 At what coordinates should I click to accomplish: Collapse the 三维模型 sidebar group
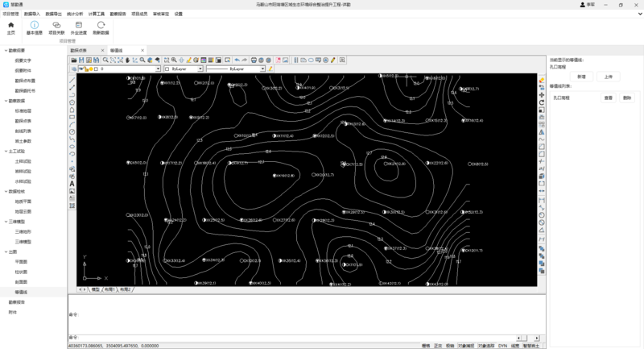click(6, 222)
